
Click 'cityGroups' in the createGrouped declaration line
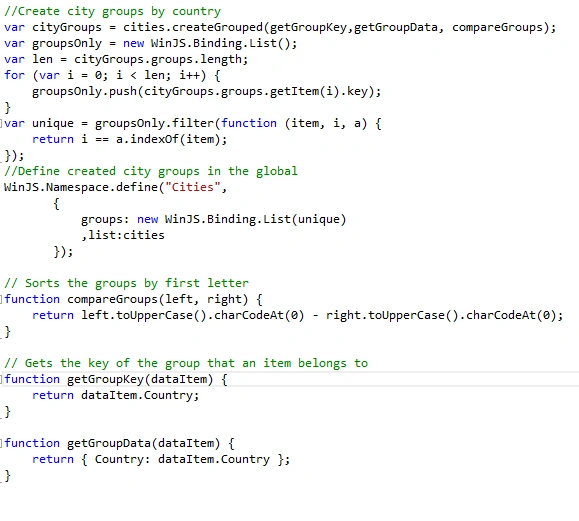(67, 27)
